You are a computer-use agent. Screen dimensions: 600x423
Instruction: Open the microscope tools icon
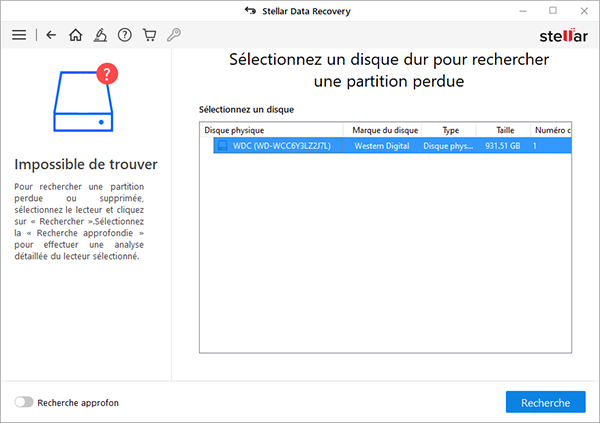point(101,35)
